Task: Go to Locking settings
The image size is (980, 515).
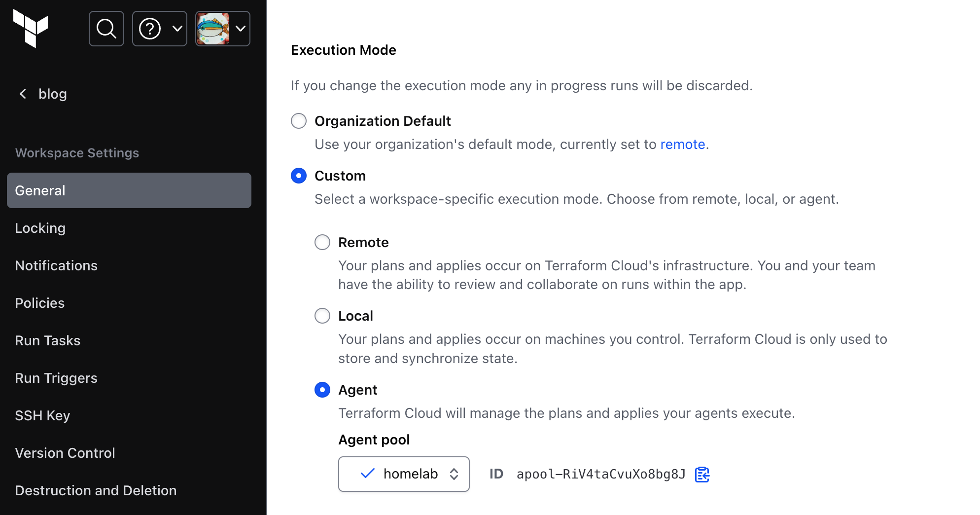Action: pyautogui.click(x=40, y=228)
